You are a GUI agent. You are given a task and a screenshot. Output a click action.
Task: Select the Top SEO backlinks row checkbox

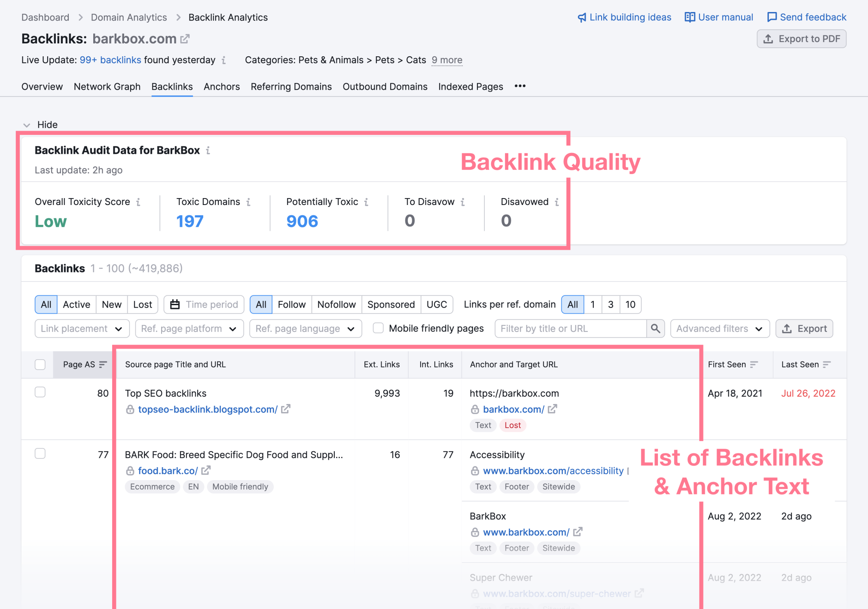[x=40, y=392]
